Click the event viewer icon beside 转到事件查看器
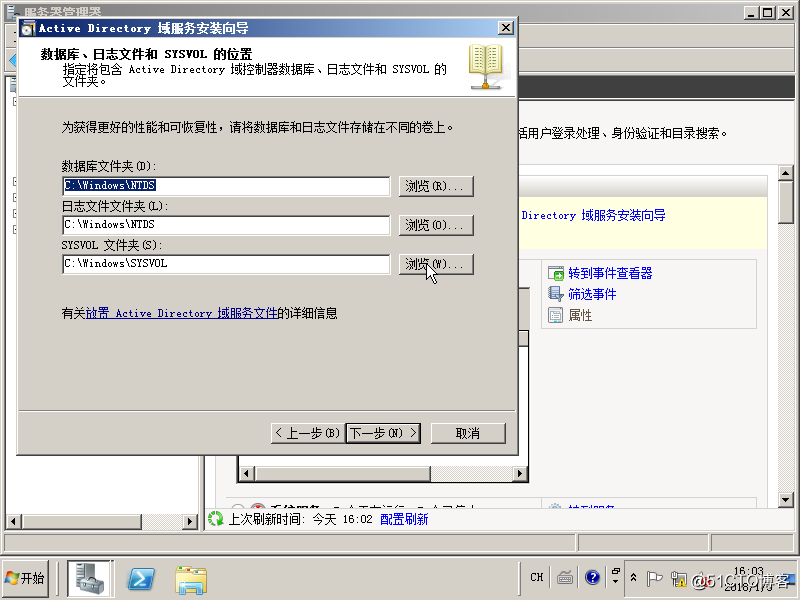The width and height of the screenshot is (800, 600). point(556,273)
